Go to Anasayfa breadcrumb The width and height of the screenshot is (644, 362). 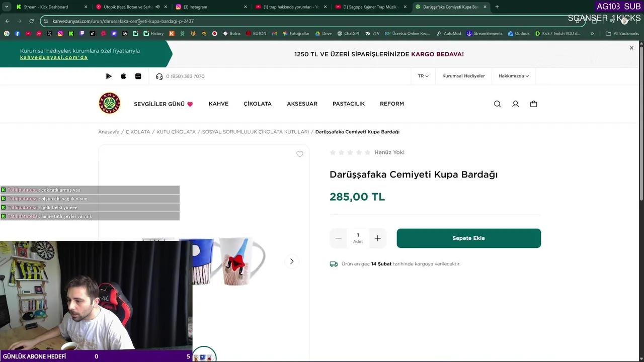point(109,132)
